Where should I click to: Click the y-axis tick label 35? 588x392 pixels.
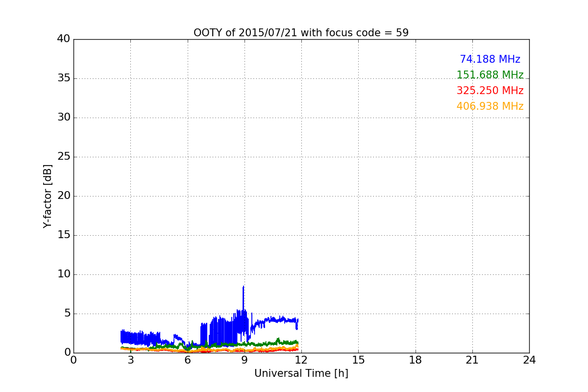point(64,78)
